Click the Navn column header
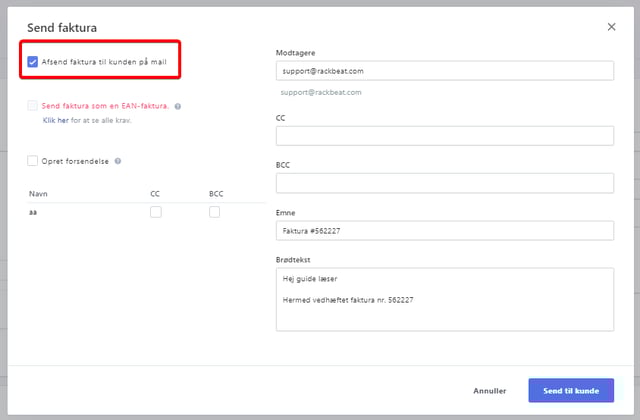640x420 pixels. (x=39, y=191)
